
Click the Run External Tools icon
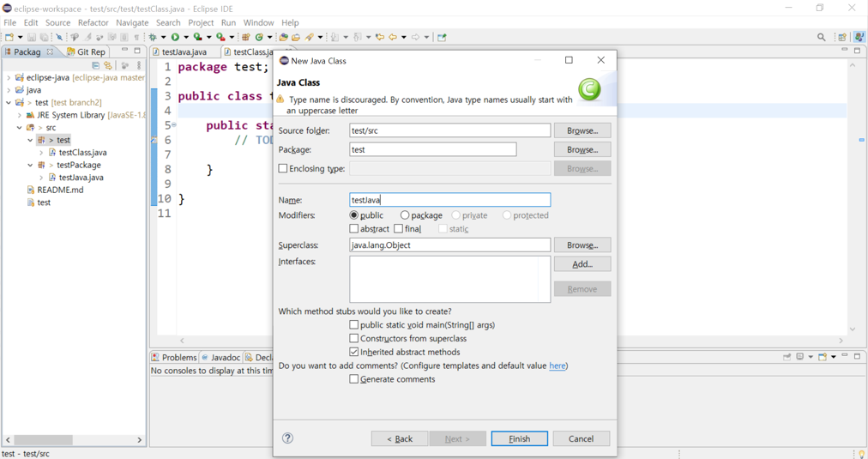click(220, 37)
